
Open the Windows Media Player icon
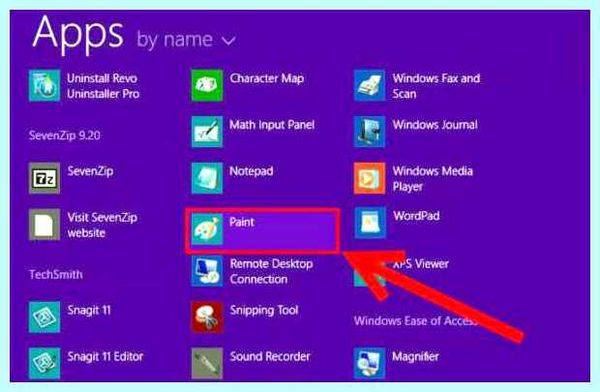pyautogui.click(x=369, y=178)
